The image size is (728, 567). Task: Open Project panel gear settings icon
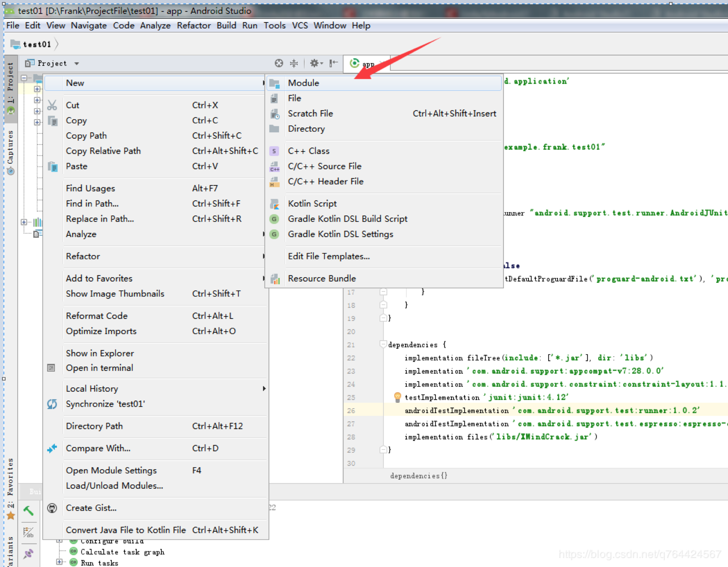click(316, 63)
